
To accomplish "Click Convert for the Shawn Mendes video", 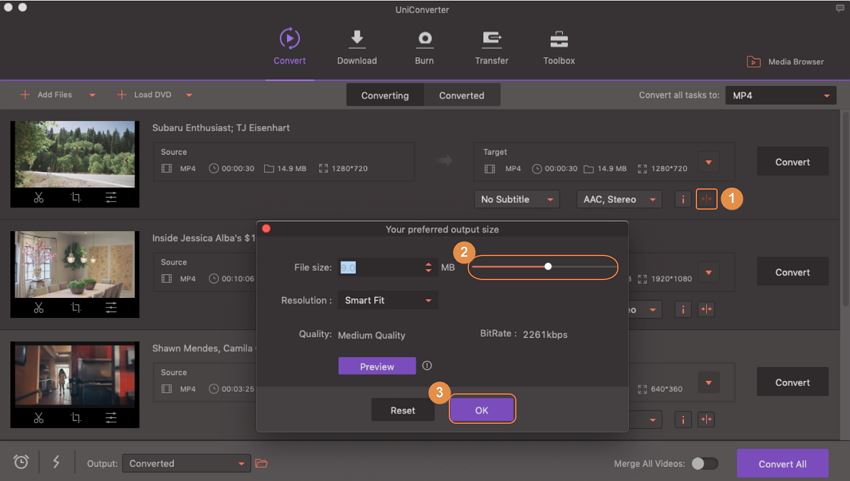I will click(793, 382).
